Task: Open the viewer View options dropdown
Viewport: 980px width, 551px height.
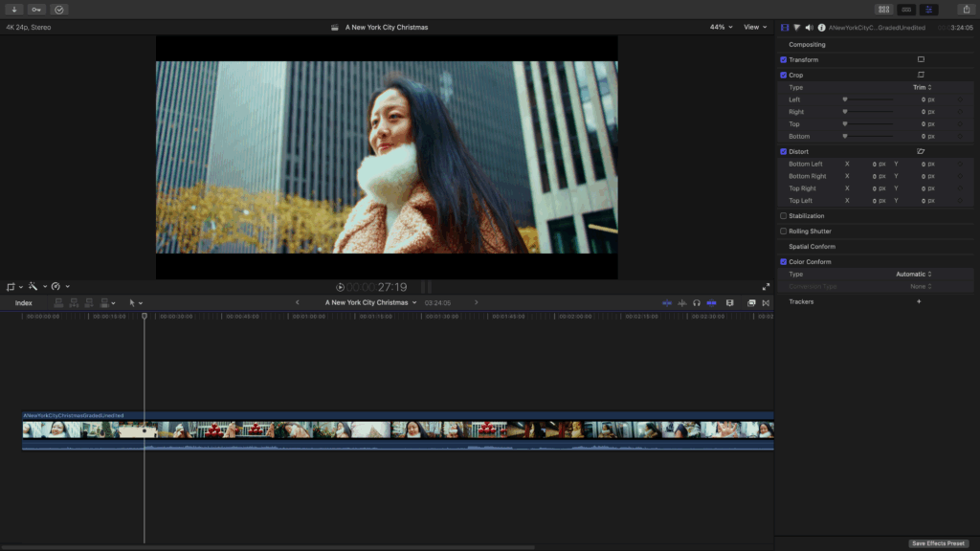Action: coord(755,28)
